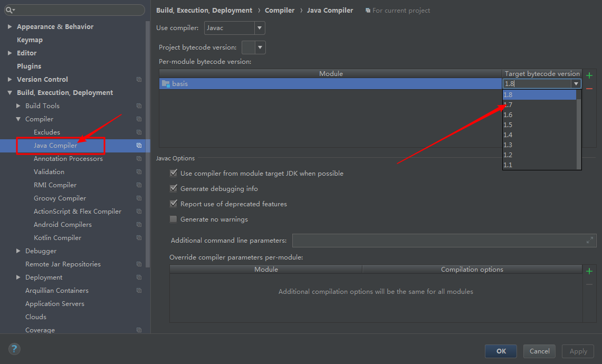This screenshot has width=602, height=364.
Task: Expand the Debugger node
Action: (18, 251)
